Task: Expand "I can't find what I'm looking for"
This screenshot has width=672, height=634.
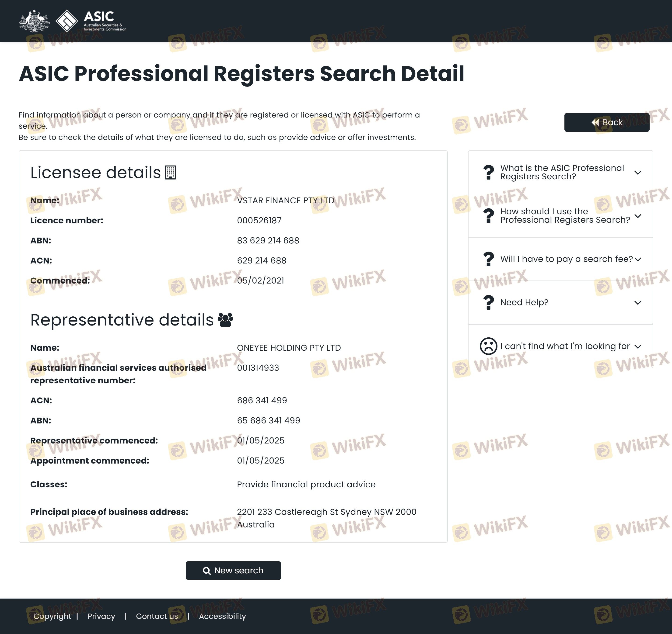Action: click(637, 346)
